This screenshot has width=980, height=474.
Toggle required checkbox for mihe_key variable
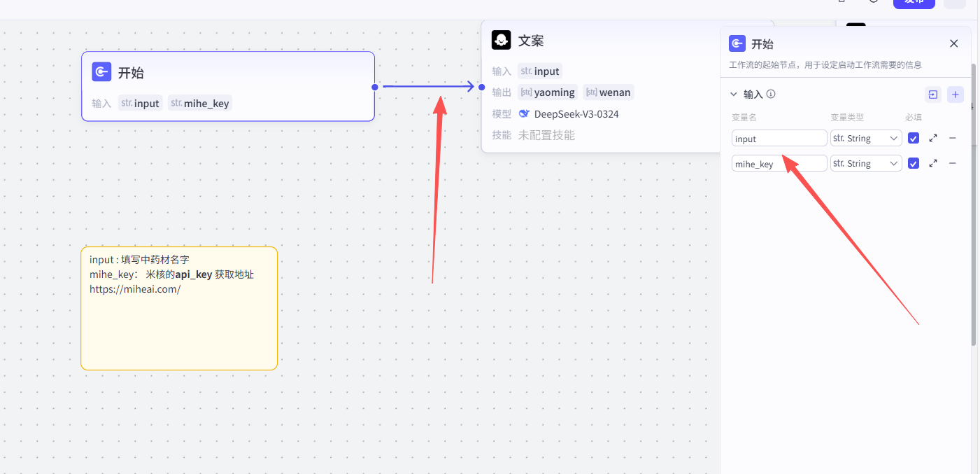913,163
